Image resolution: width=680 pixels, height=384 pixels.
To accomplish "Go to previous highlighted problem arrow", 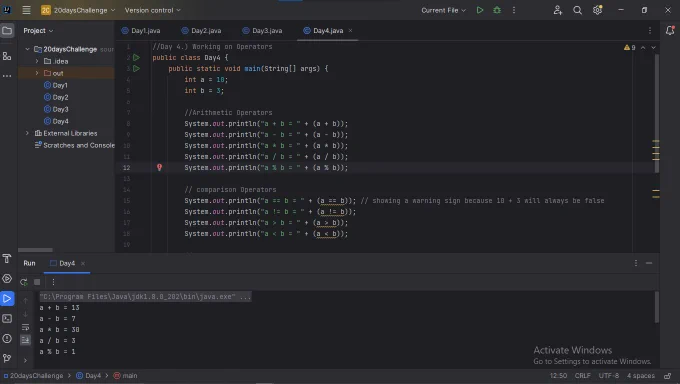I will (x=643, y=47).
